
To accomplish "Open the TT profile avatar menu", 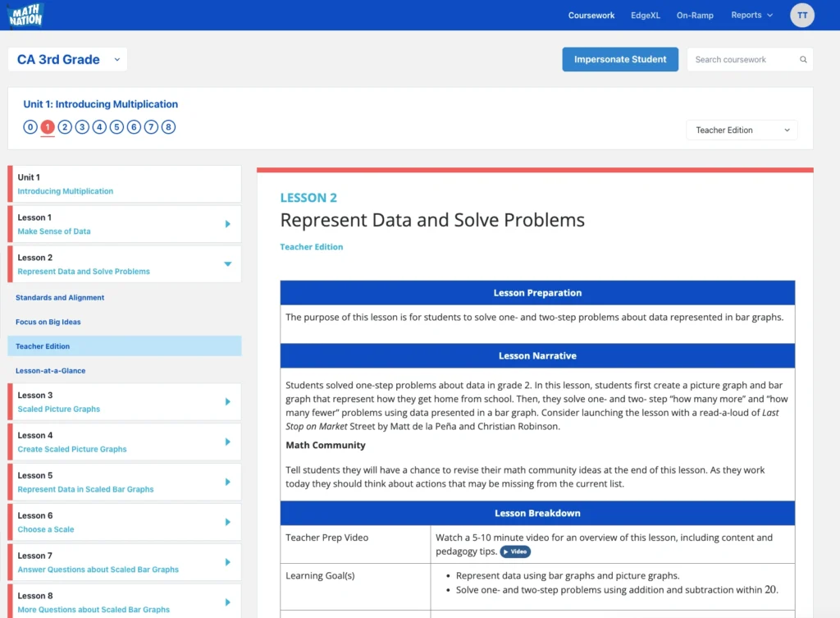I will (801, 15).
